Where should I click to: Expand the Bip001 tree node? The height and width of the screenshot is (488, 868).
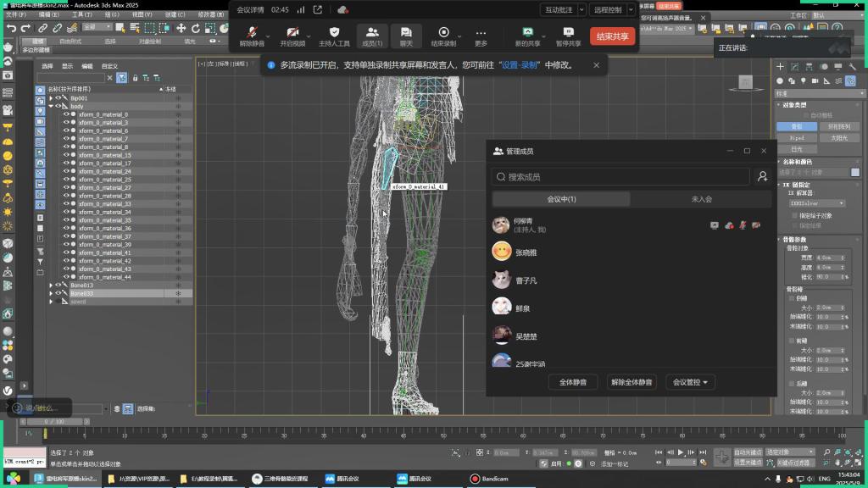(51, 98)
